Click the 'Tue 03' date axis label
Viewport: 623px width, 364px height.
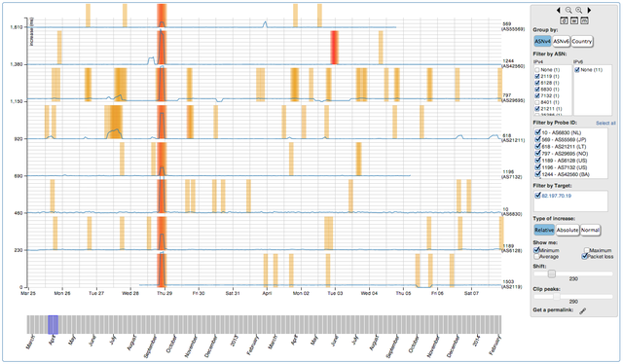point(335,293)
